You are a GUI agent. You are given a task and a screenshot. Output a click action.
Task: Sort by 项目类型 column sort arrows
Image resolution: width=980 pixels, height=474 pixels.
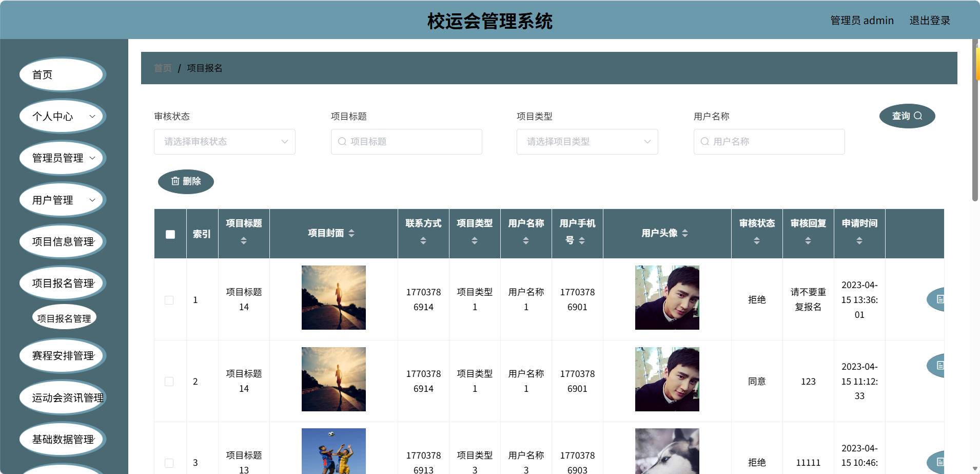pos(475,240)
